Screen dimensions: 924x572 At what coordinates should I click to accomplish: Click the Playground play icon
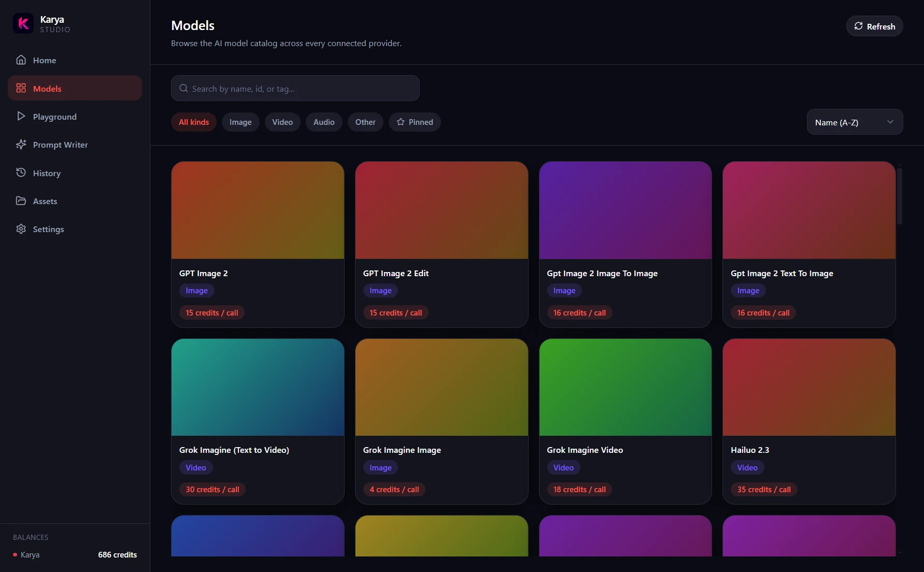[21, 116]
